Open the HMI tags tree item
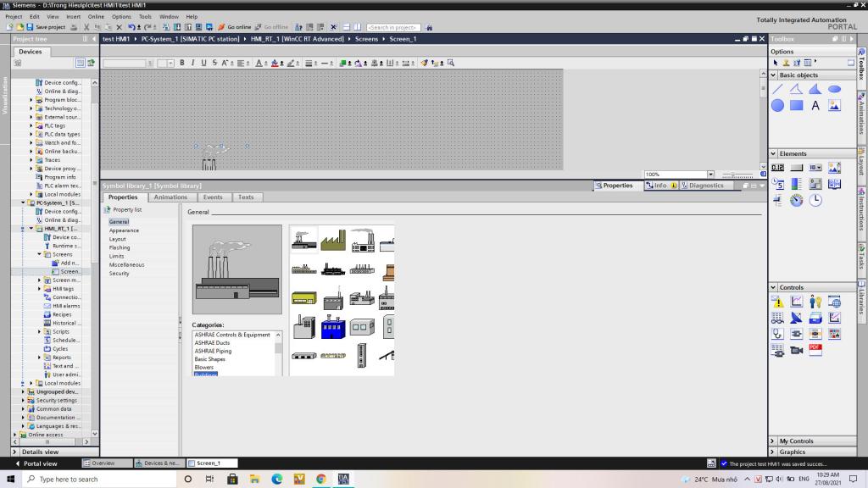The image size is (868, 488). [x=63, y=289]
